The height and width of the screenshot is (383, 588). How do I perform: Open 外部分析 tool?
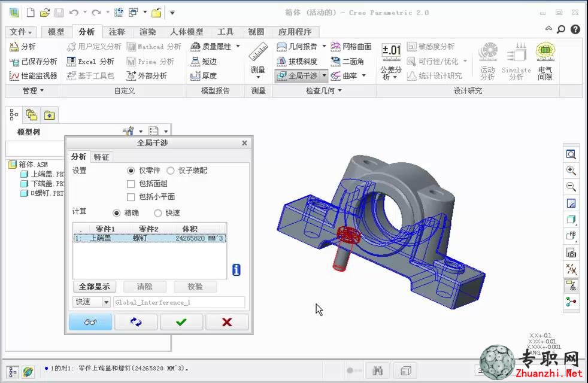(147, 75)
